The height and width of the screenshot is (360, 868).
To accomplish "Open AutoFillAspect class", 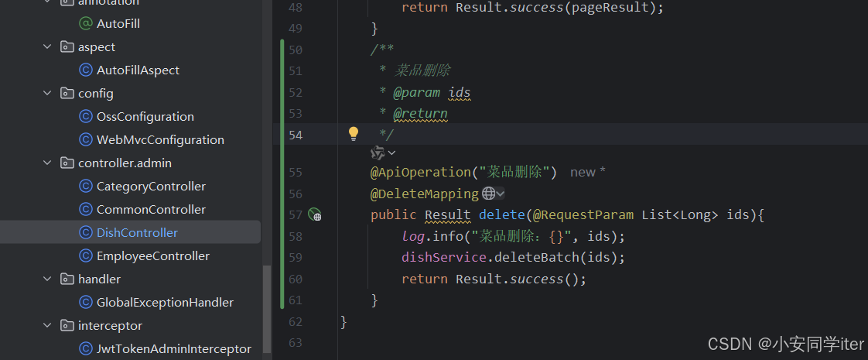I will [138, 70].
